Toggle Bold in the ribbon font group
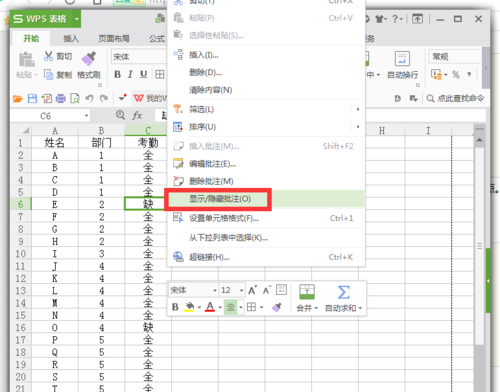The width and height of the screenshot is (500, 392). pyautogui.click(x=117, y=74)
